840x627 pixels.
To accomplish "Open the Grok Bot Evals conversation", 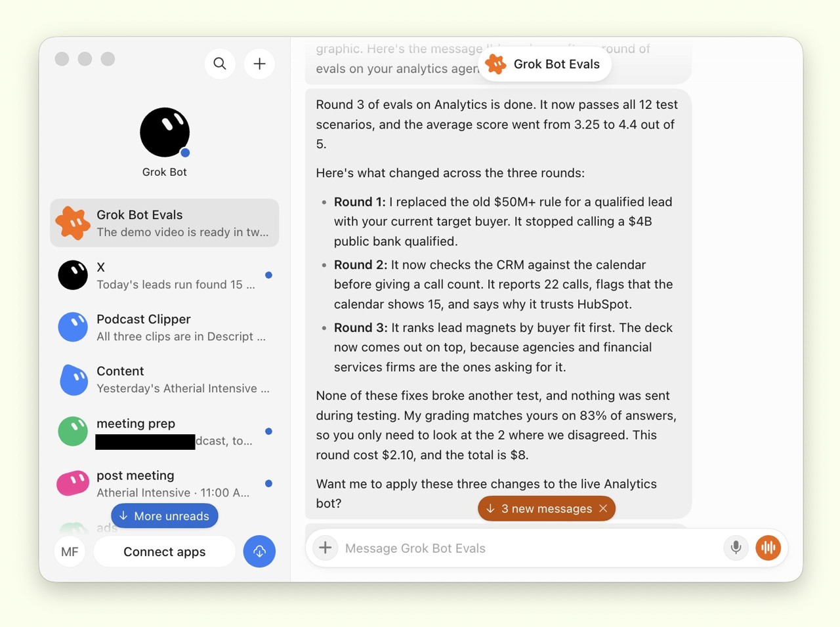I will pos(165,223).
